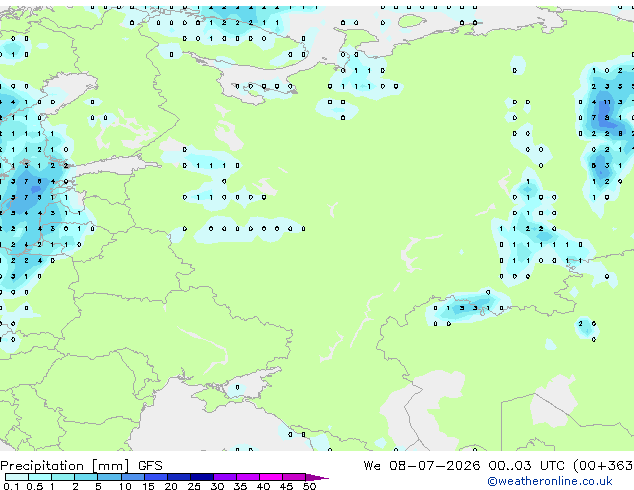The image size is (634, 490).
Task: Select the 5–10 mm legend swatch
Action: 110,477
